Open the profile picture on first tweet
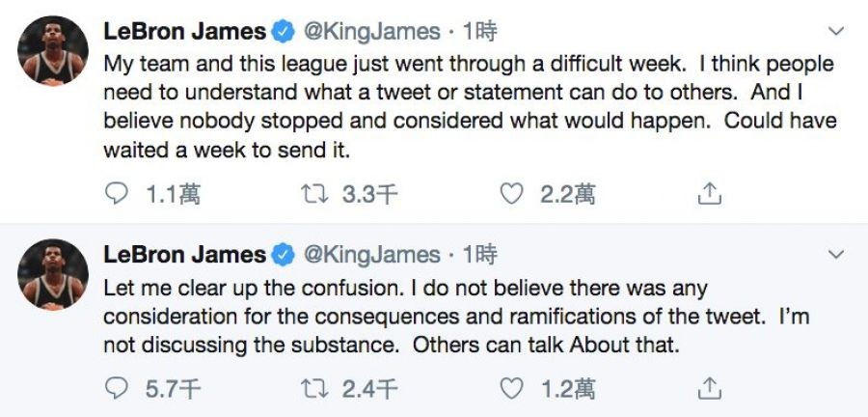868x417 pixels. pyautogui.click(x=53, y=50)
